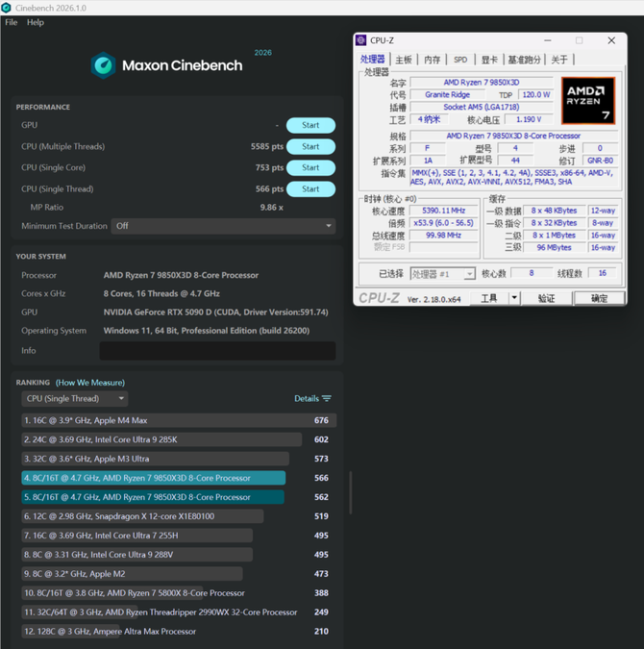The width and height of the screenshot is (644, 649).
Task: Click the Maxon Cinebench logo icon
Action: coord(103,65)
